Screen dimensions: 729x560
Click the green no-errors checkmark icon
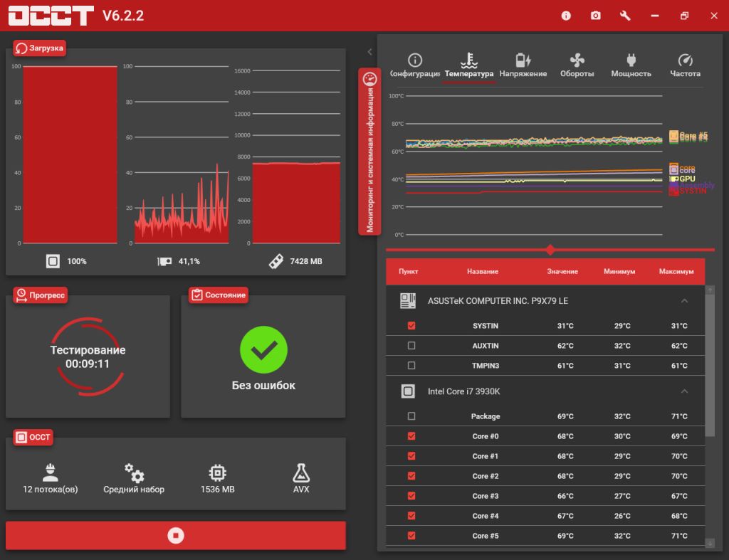click(x=263, y=349)
